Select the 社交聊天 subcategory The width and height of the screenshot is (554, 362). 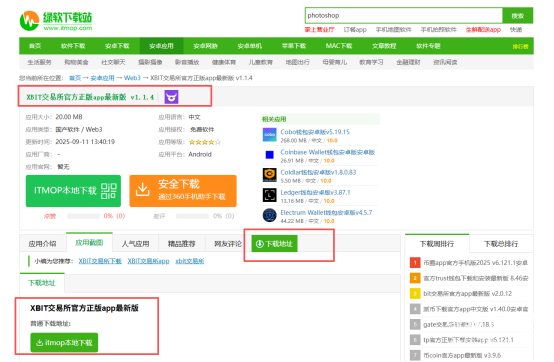(x=113, y=62)
